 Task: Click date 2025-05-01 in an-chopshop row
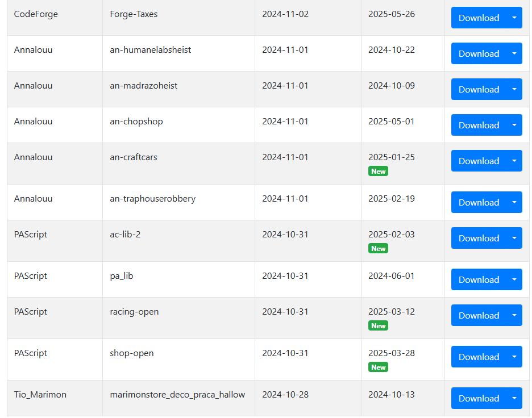392,122
